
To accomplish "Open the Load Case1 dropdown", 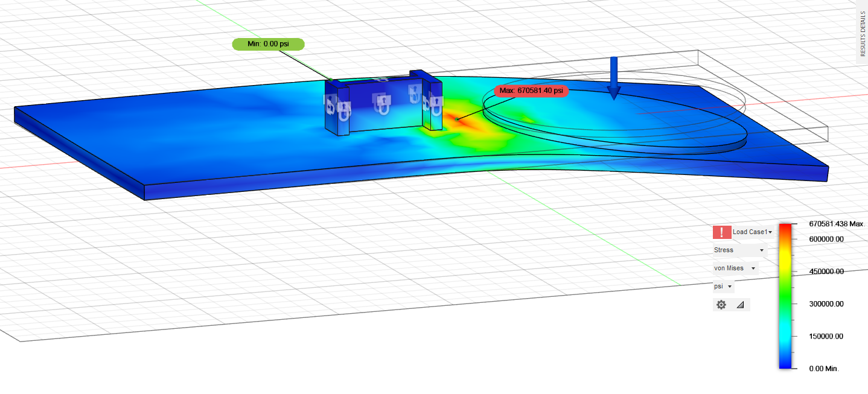I will pyautogui.click(x=750, y=231).
